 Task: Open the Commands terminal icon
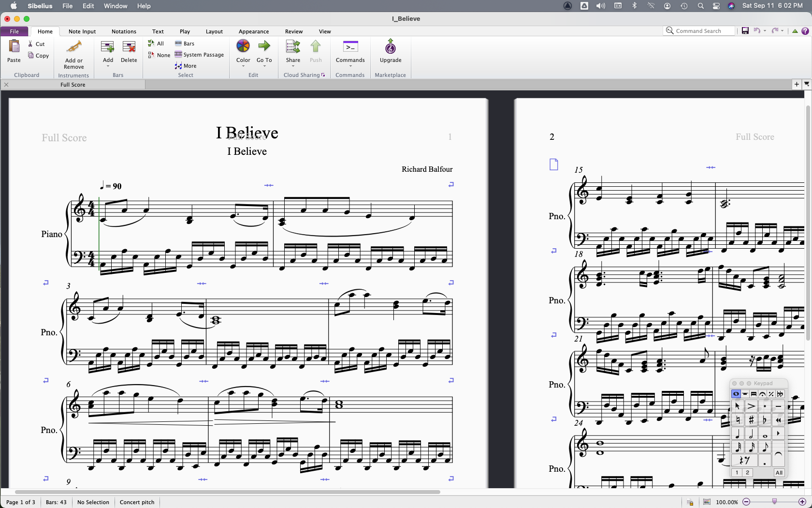[x=350, y=46]
